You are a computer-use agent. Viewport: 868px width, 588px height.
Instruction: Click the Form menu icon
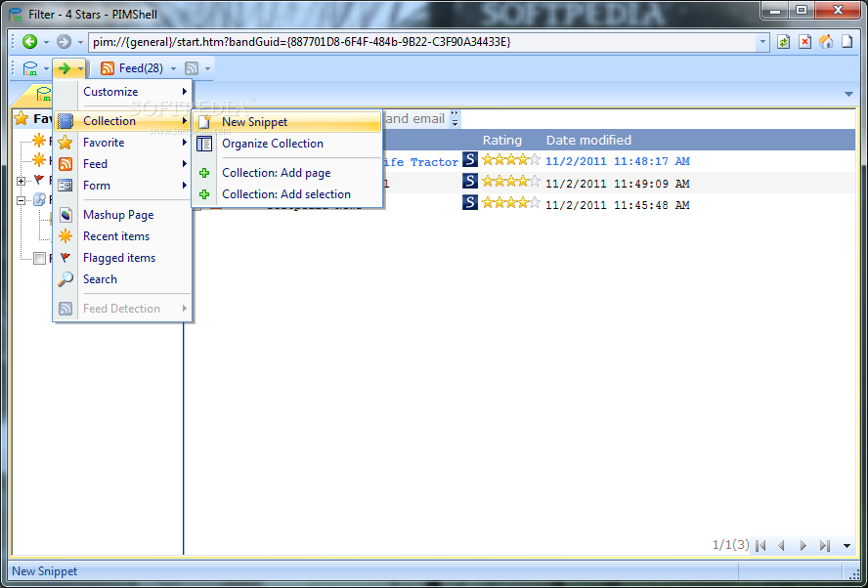click(65, 186)
